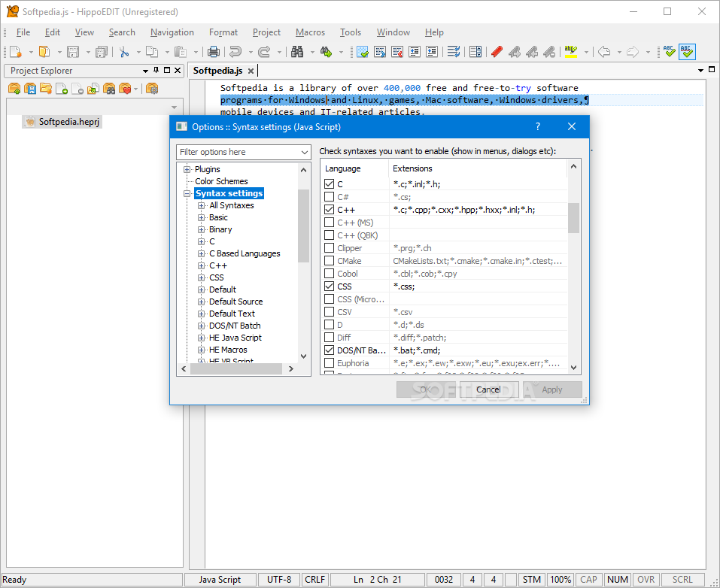
Task: Click the Print icon
Action: tap(214, 51)
